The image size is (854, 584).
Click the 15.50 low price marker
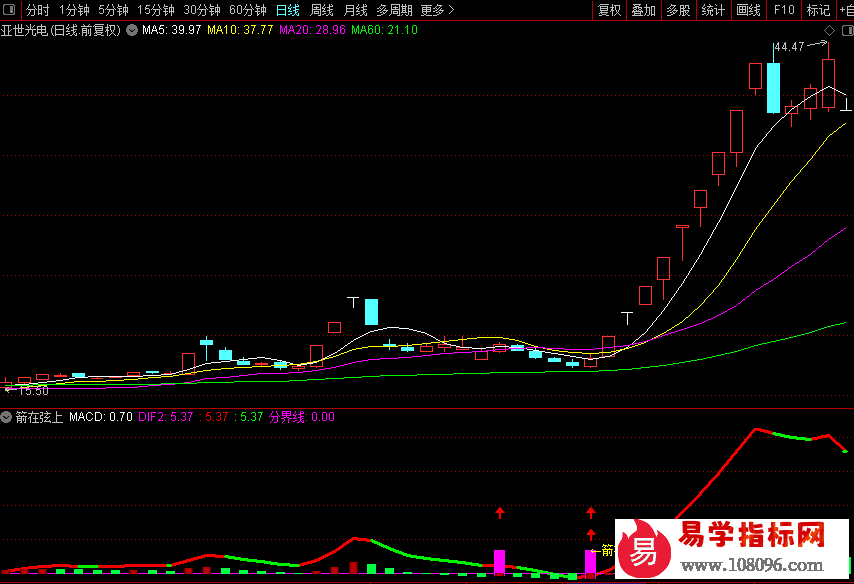tap(33, 391)
